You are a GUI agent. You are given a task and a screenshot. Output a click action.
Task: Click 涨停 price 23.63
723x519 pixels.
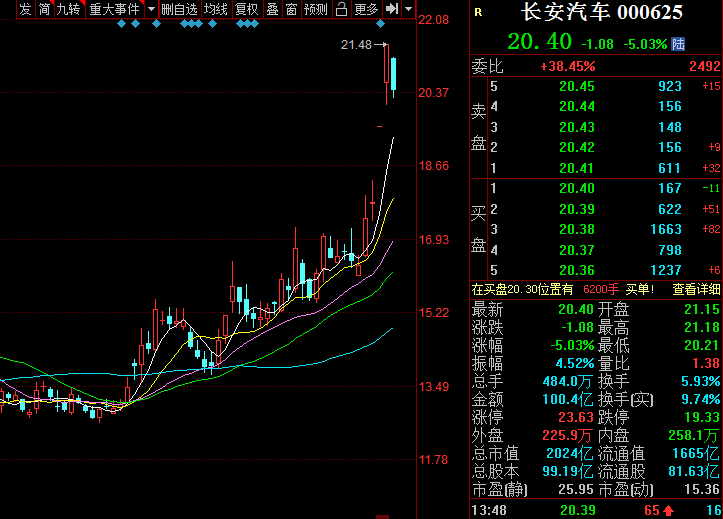tap(576, 417)
